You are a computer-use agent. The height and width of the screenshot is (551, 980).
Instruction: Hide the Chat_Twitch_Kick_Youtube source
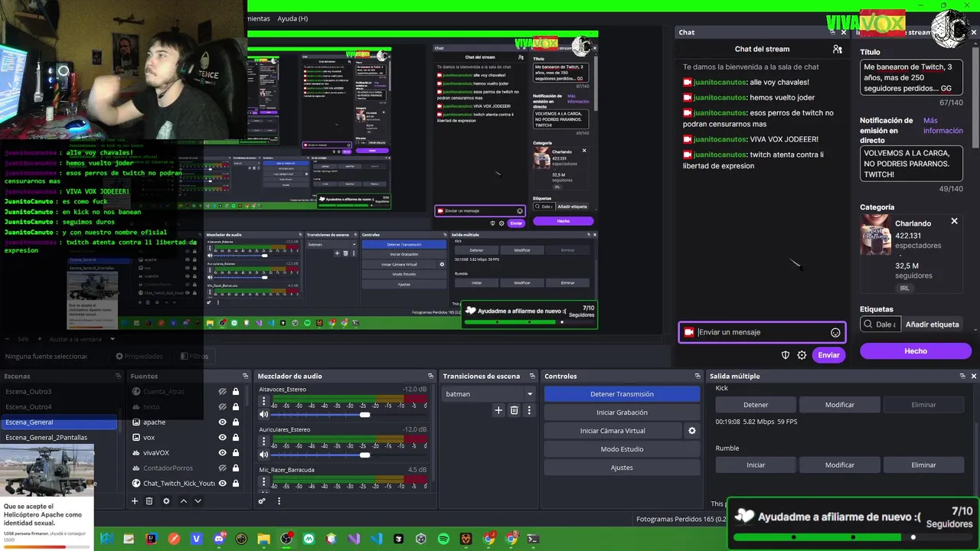point(223,484)
